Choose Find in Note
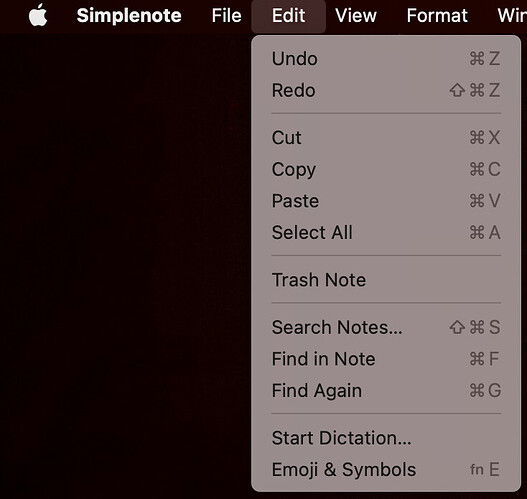The width and height of the screenshot is (527, 499). click(386, 359)
